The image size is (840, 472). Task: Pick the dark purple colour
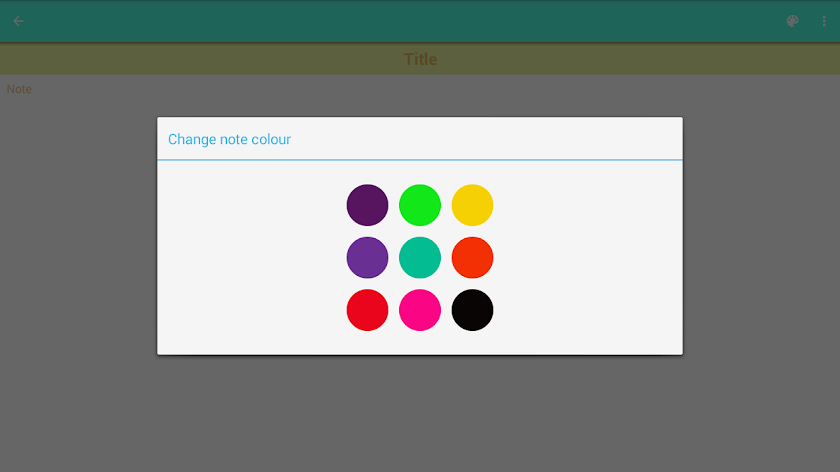[x=368, y=205]
